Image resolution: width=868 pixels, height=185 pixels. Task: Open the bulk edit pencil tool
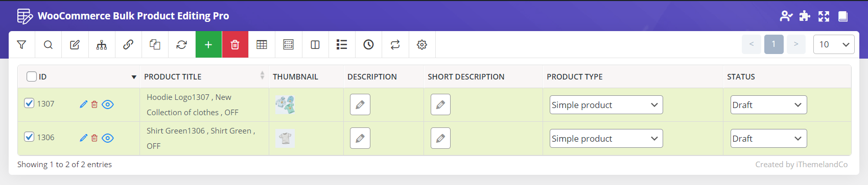tap(75, 44)
